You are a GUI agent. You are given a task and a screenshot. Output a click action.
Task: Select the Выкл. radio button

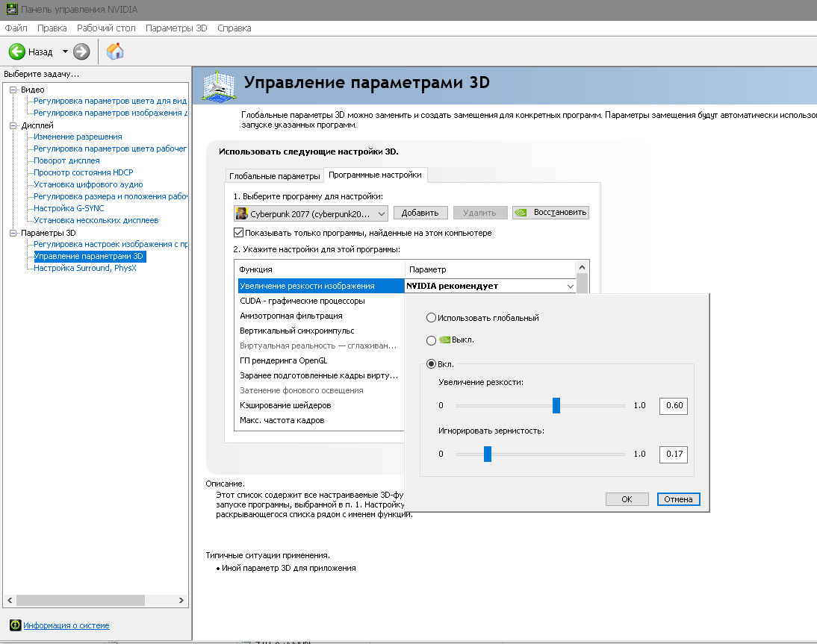[x=431, y=340]
